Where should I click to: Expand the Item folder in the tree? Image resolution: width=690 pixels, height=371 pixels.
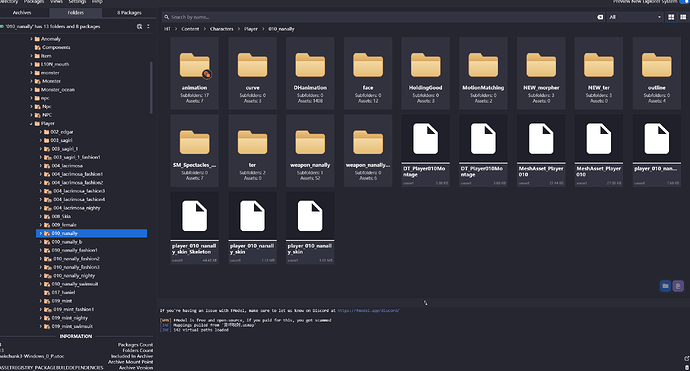32,56
